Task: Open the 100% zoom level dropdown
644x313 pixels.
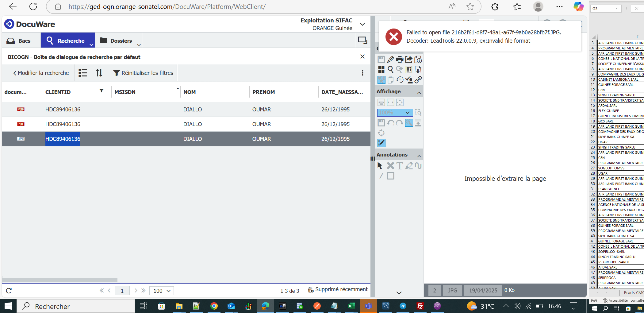Action: (x=395, y=113)
